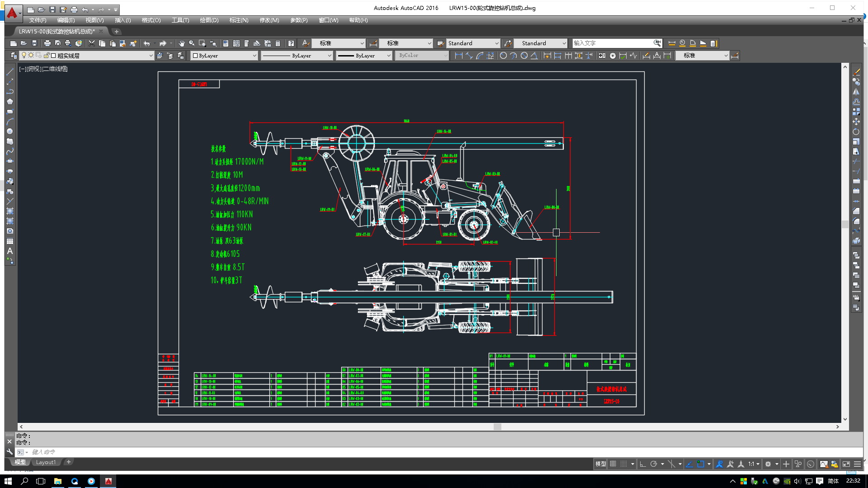Select the Multiline Text tool
Viewport: 868px width, 488px height.
(10, 251)
